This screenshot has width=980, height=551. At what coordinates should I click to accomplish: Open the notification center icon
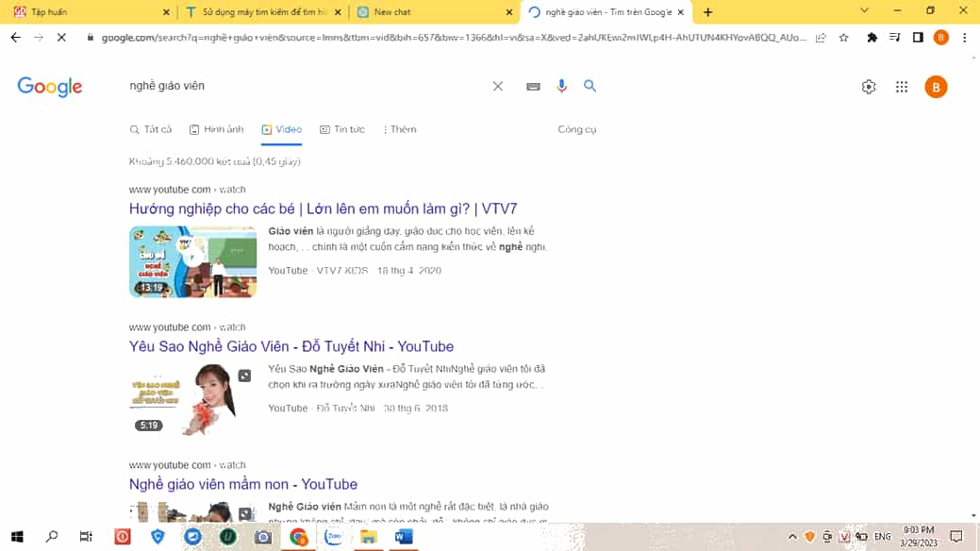tap(956, 537)
